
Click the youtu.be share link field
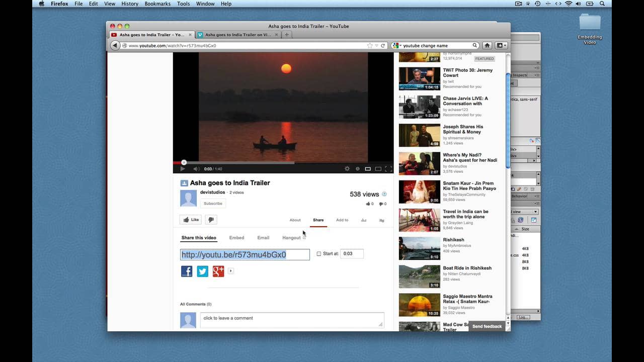[x=245, y=254]
